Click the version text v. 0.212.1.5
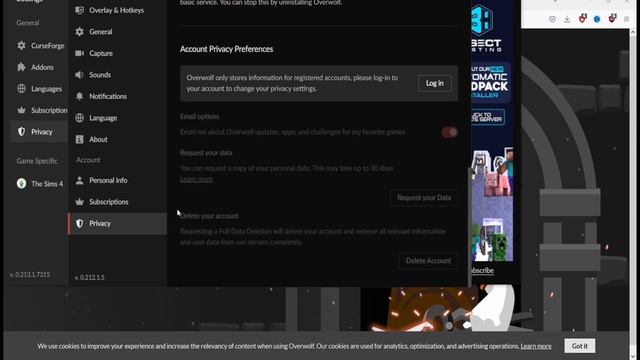Image resolution: width=640 pixels, height=360 pixels. tap(89, 278)
